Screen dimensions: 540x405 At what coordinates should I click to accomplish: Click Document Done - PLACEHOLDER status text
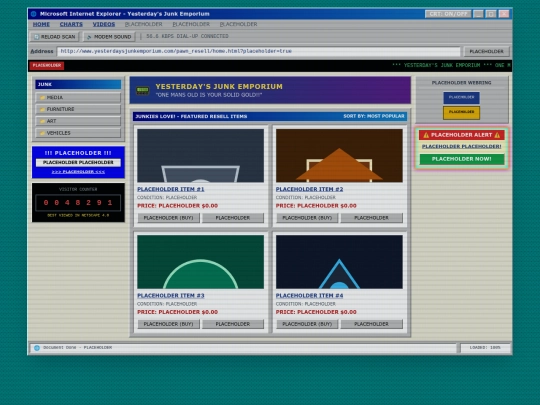[77, 348]
